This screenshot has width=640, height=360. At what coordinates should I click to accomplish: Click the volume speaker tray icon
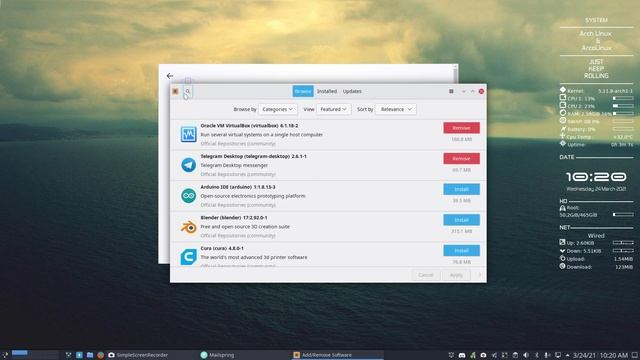[526, 355]
